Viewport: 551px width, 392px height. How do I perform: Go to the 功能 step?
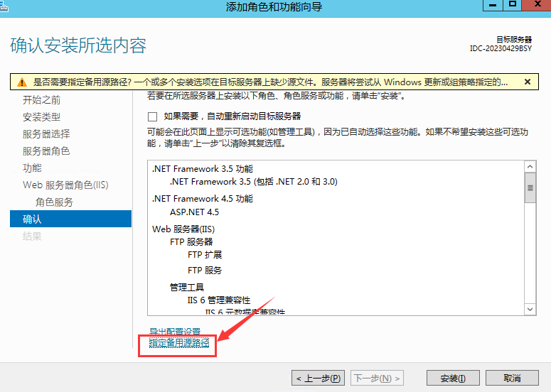click(32, 168)
